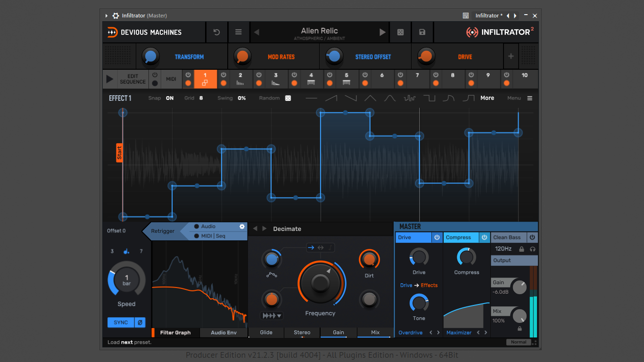
Task: Click the dotted note icon above Speed
Action: click(126, 251)
